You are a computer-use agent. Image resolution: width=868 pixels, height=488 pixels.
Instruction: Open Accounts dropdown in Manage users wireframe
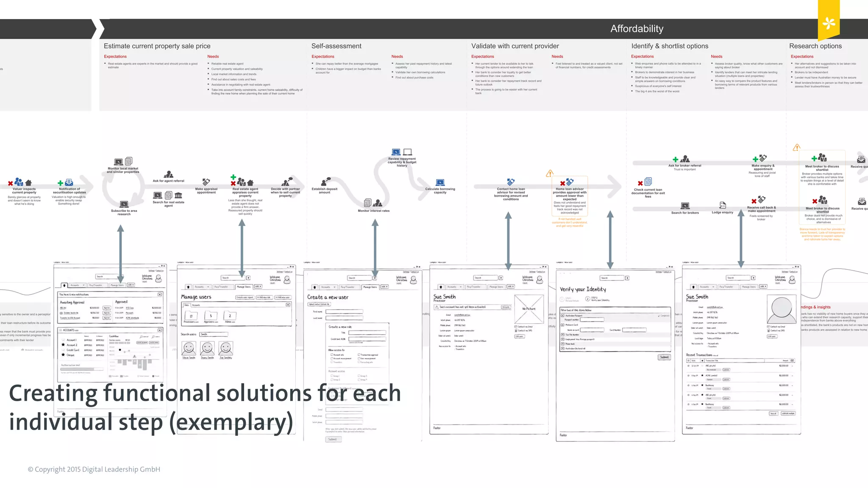point(202,287)
